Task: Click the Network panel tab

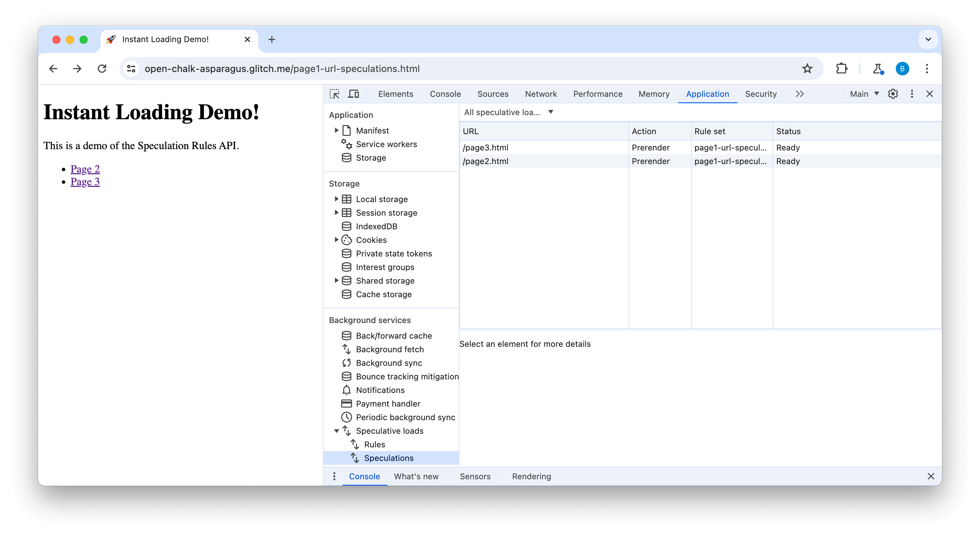Action: (x=541, y=94)
